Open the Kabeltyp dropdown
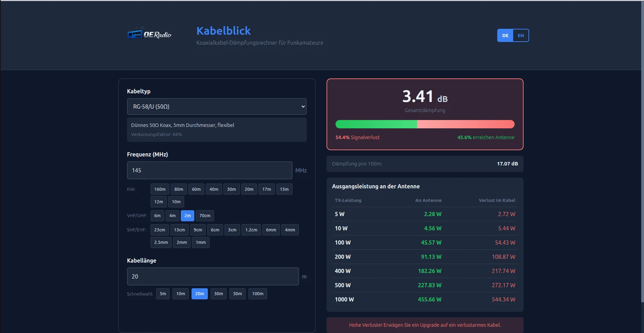The image size is (644, 333). coord(217,106)
